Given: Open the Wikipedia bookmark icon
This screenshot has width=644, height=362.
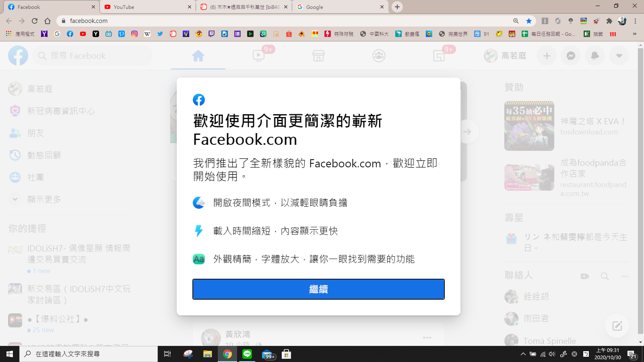Looking at the screenshot, I should pos(147,34).
